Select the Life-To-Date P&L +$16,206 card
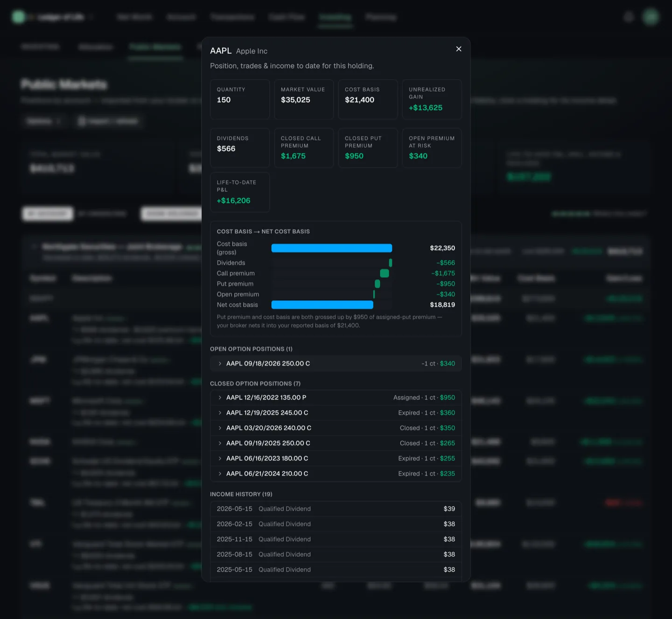 click(x=240, y=192)
